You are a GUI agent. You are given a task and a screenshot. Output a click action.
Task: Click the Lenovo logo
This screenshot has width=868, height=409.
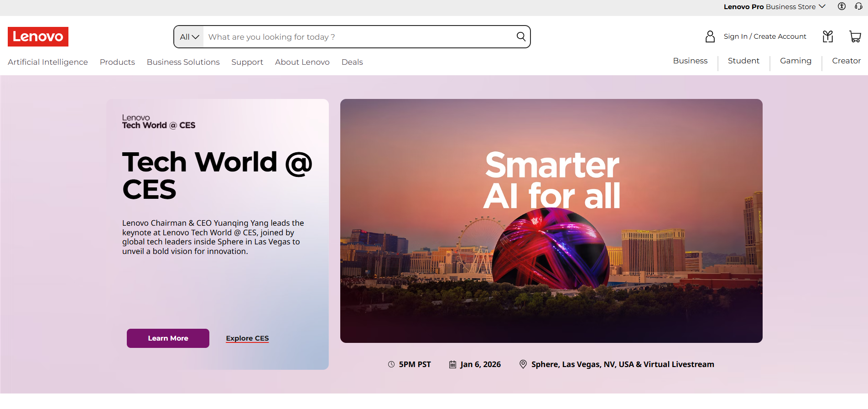(38, 36)
